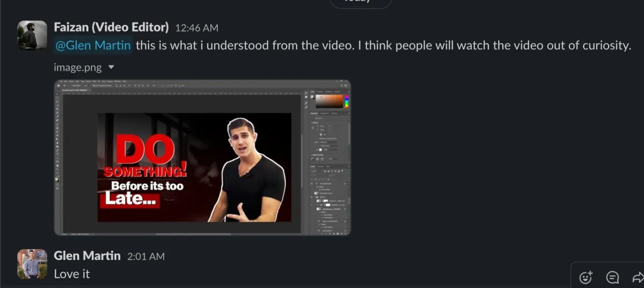Click the 'Love it' message text

pyautogui.click(x=72, y=274)
